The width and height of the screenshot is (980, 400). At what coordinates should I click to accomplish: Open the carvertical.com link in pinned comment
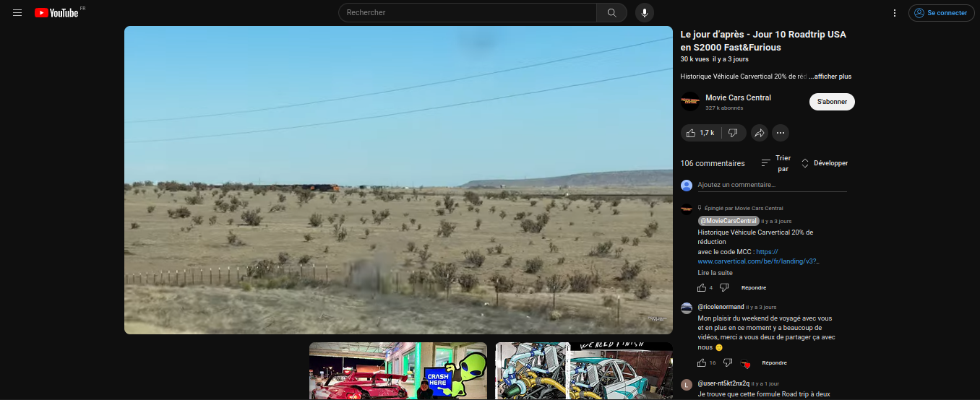758,261
